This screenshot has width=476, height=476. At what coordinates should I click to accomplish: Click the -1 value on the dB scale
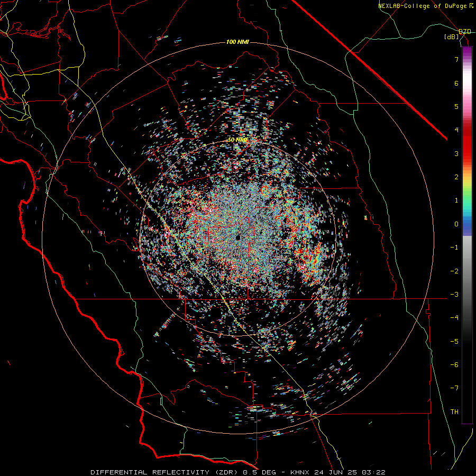[x=454, y=248]
